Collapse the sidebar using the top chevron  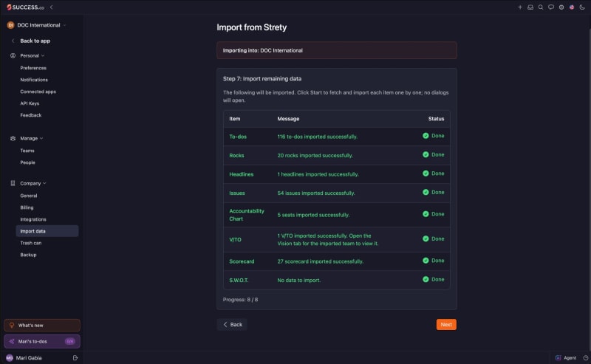pyautogui.click(x=51, y=7)
